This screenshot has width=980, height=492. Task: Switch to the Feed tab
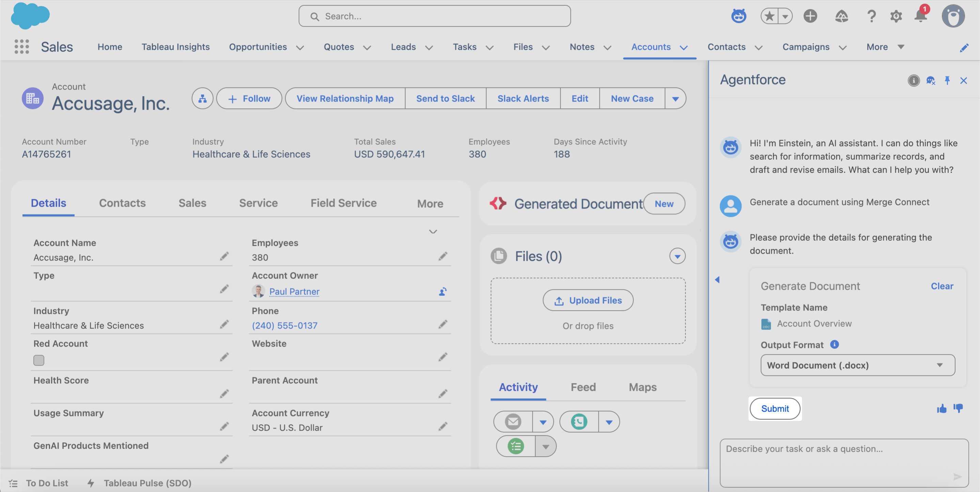[583, 387]
